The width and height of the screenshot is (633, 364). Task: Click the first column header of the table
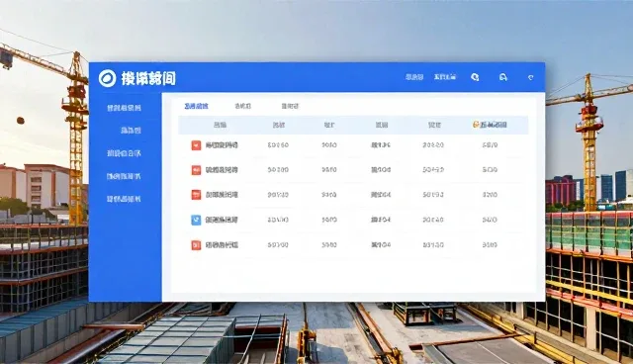click(220, 125)
